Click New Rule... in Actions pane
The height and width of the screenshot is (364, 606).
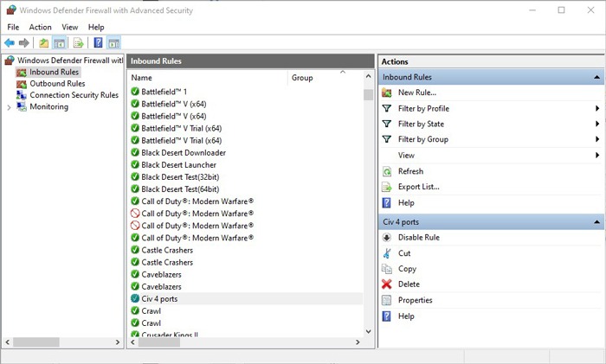point(417,93)
